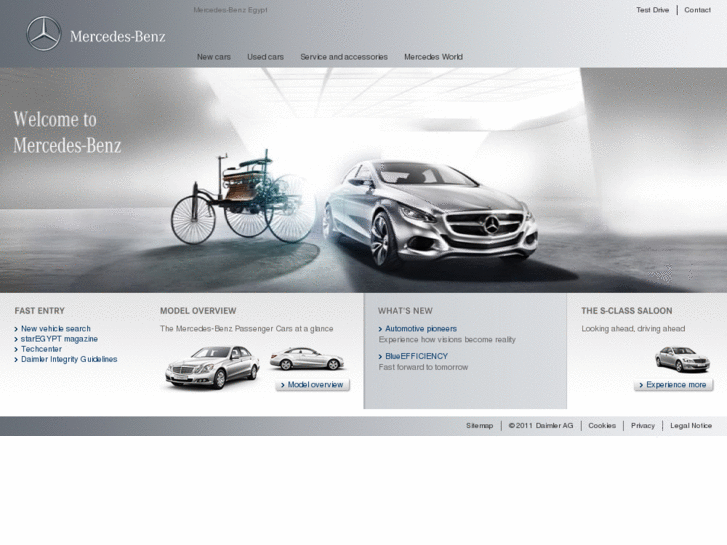The width and height of the screenshot is (727, 545).
Task: Click 'Fast forward to tomorrow' text
Action: point(423,367)
